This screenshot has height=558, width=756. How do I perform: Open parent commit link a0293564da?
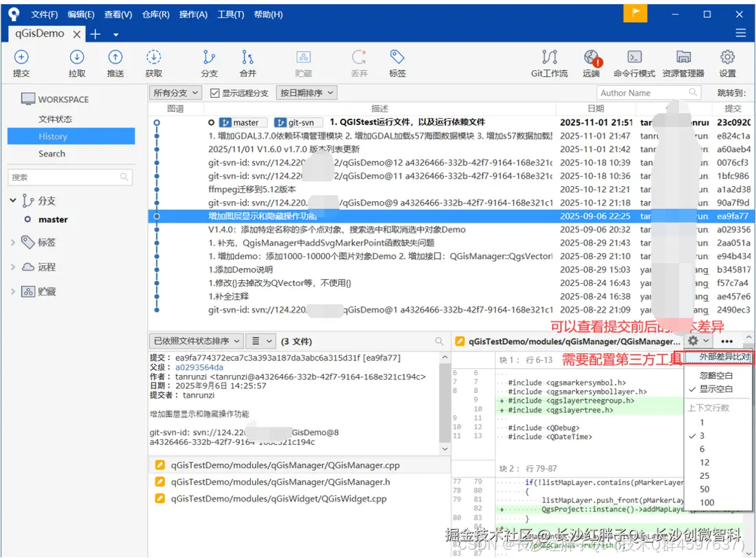[x=199, y=367]
